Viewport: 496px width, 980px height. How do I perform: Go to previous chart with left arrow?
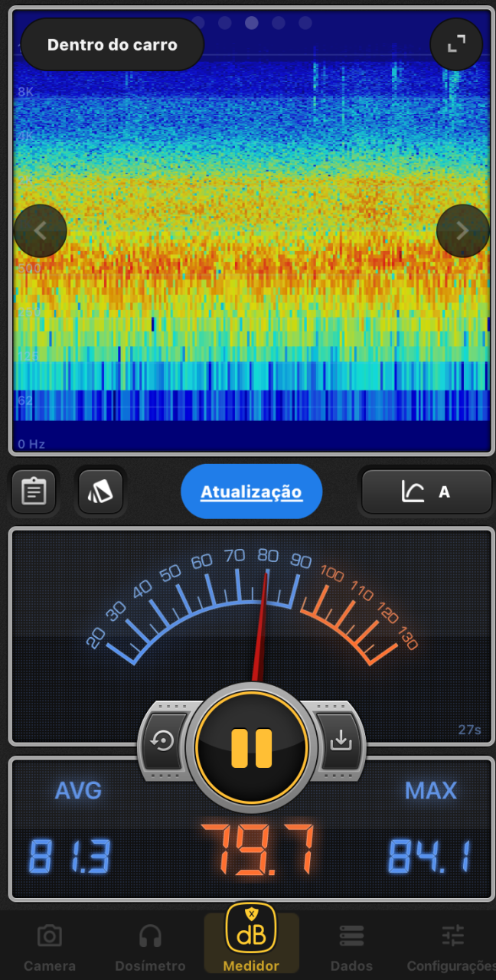[x=41, y=230]
